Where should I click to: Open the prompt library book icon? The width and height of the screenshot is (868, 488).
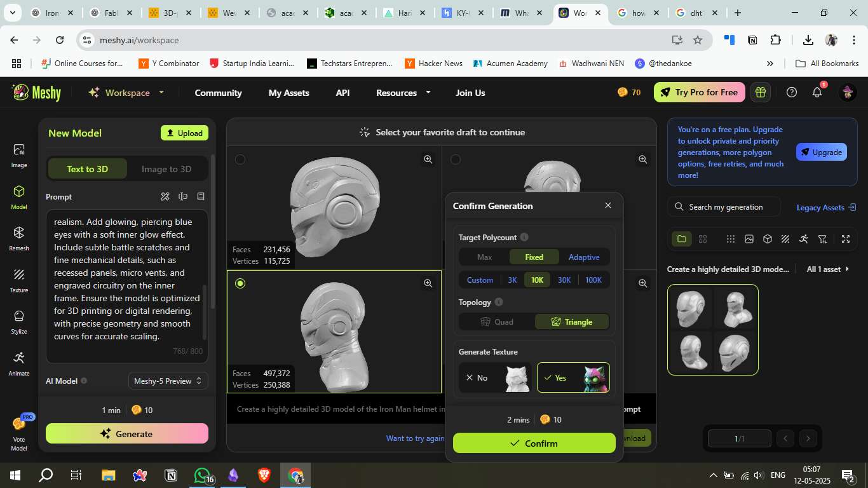coord(201,196)
